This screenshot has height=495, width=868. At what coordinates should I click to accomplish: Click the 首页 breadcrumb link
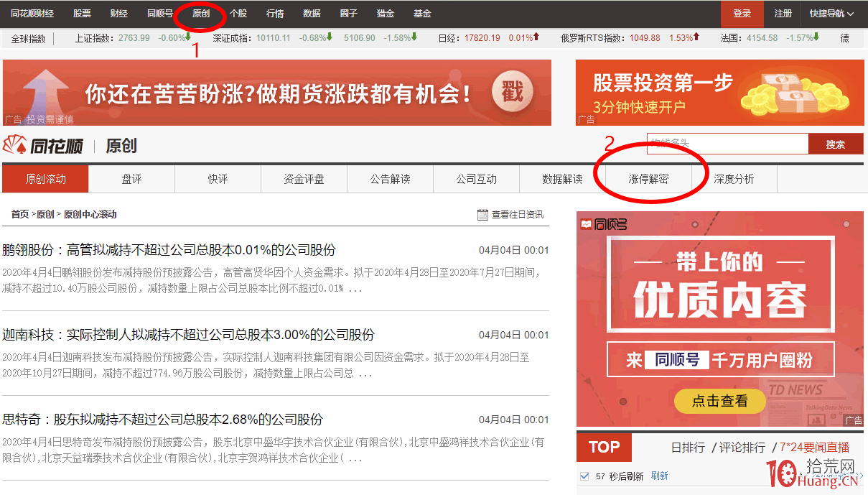20,214
